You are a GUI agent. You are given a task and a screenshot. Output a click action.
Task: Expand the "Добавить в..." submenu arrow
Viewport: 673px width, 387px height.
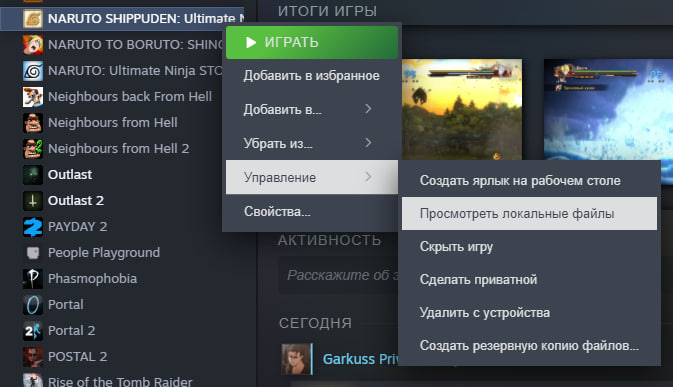368,109
